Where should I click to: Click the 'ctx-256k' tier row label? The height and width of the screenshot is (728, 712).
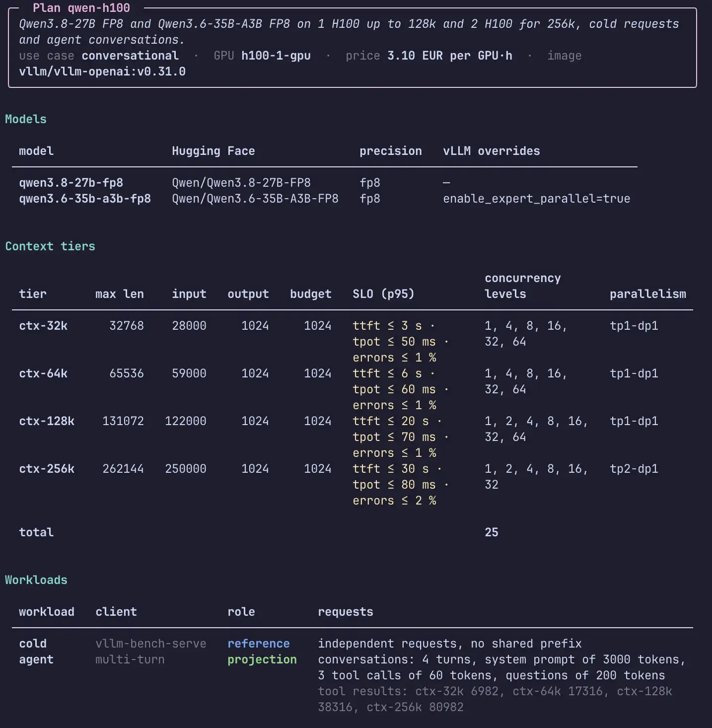pyautogui.click(x=47, y=469)
